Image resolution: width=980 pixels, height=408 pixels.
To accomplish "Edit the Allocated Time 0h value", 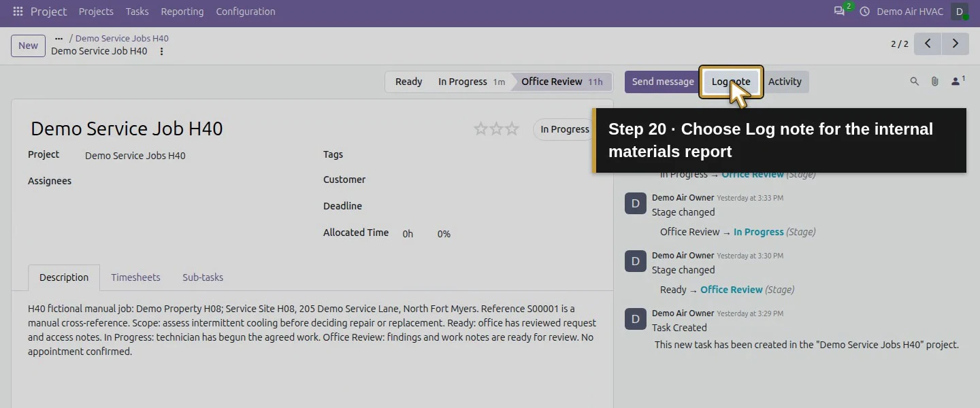I will 408,234.
